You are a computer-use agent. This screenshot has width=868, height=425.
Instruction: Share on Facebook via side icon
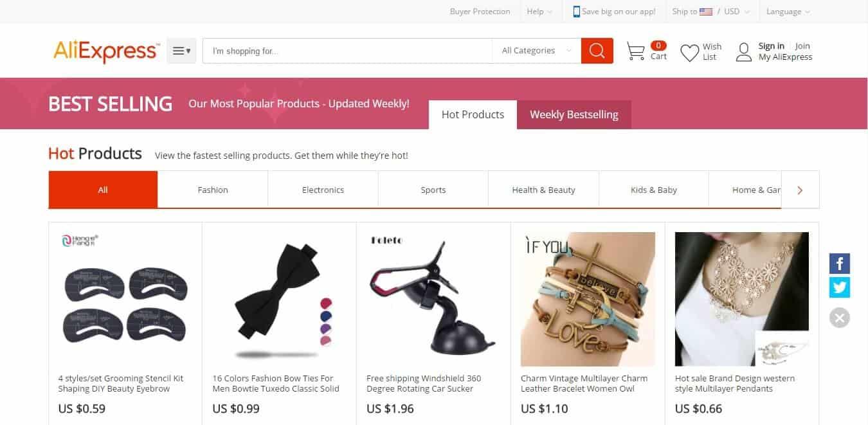[x=840, y=264]
